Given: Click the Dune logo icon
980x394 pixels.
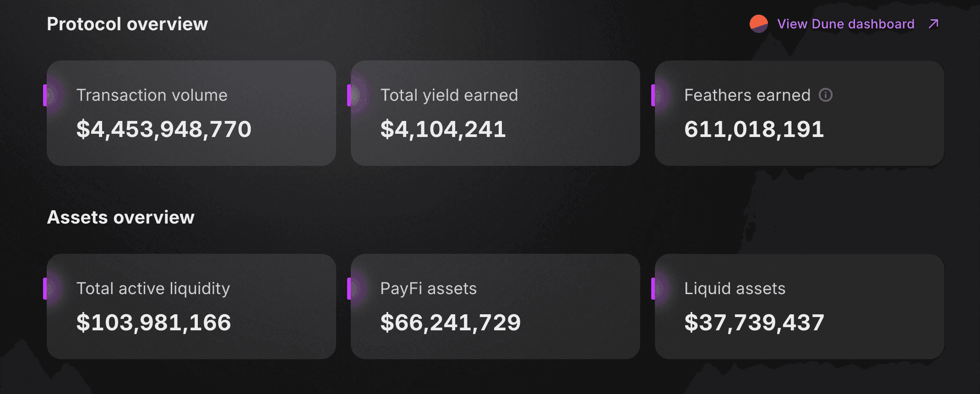Looking at the screenshot, I should click(x=758, y=24).
